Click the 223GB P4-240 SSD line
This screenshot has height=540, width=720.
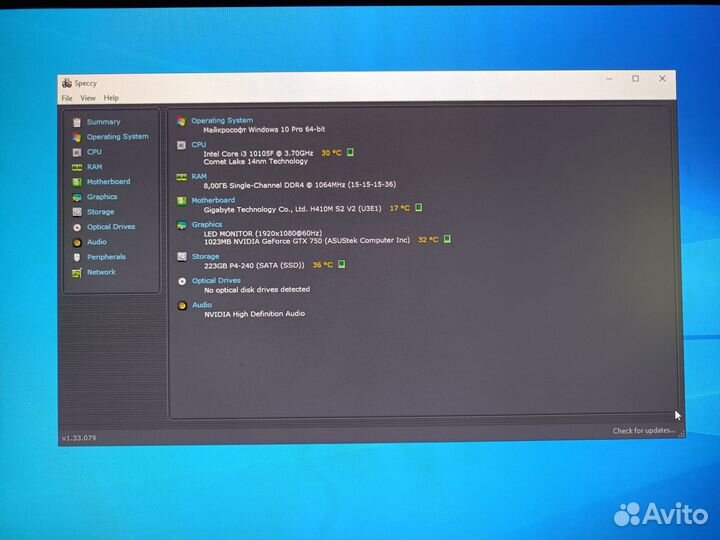254,265
